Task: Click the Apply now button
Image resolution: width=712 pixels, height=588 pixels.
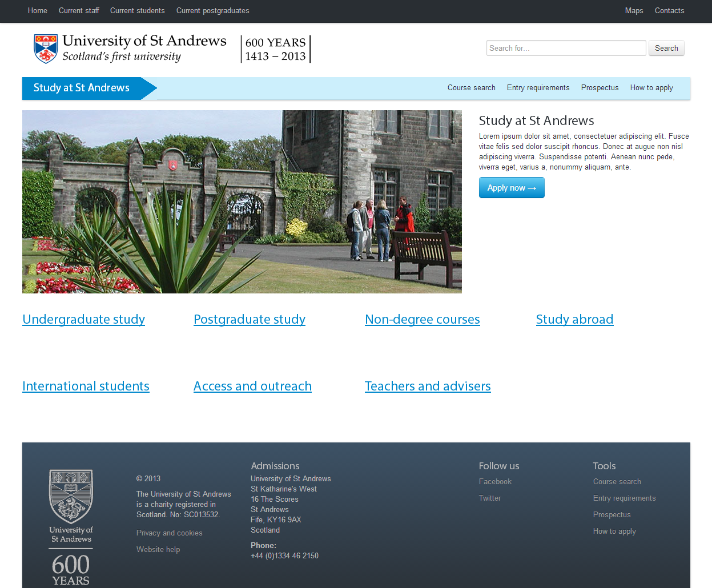Action: click(512, 188)
